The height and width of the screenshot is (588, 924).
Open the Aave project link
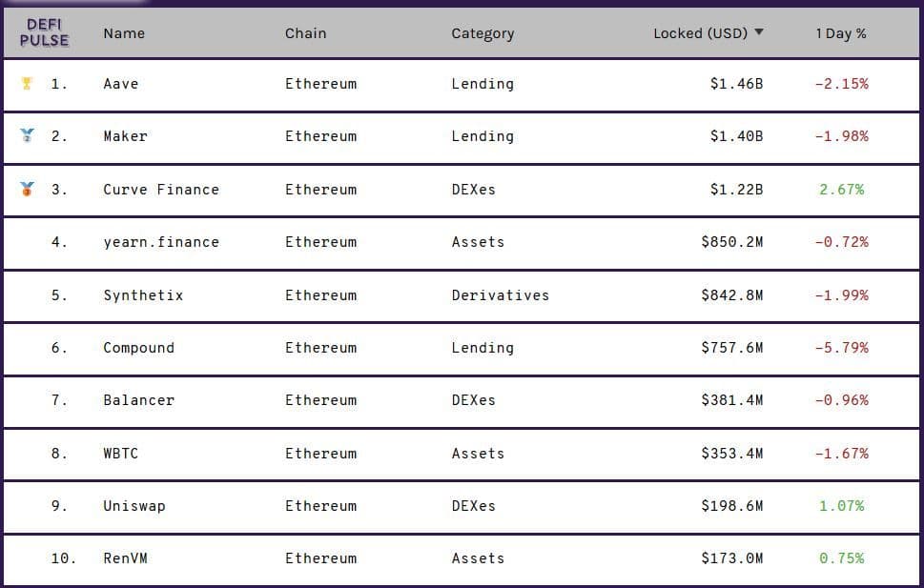tap(121, 84)
